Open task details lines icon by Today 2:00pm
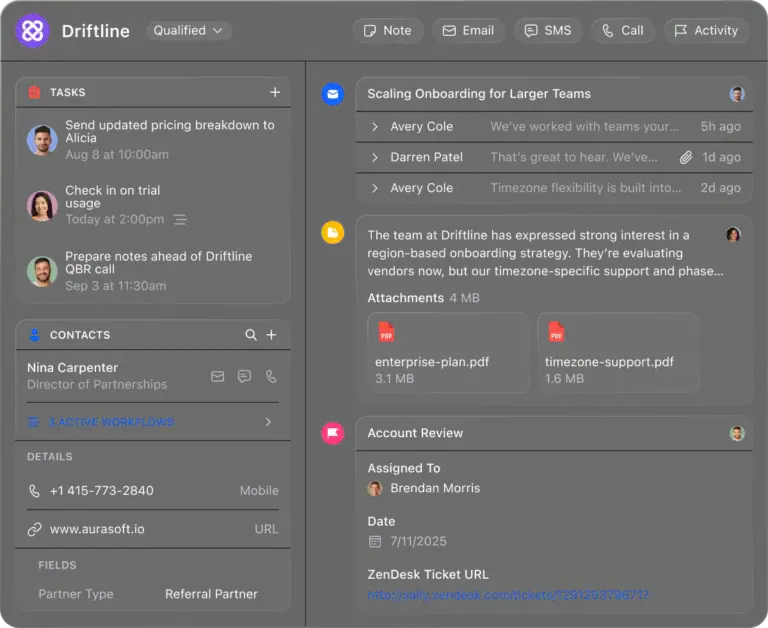The image size is (768, 628). tap(180, 219)
